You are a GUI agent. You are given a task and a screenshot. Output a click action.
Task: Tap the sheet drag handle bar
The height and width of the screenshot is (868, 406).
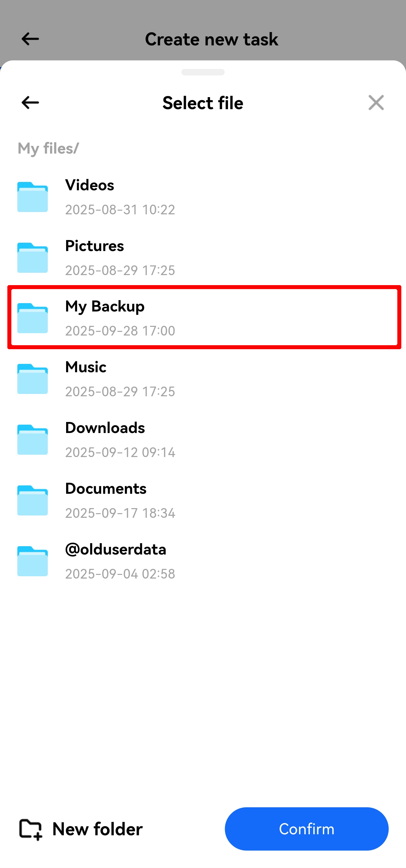coord(203,72)
